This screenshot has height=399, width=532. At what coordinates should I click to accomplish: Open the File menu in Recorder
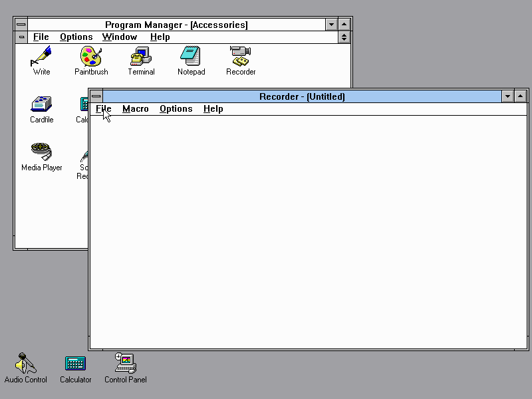pos(103,109)
